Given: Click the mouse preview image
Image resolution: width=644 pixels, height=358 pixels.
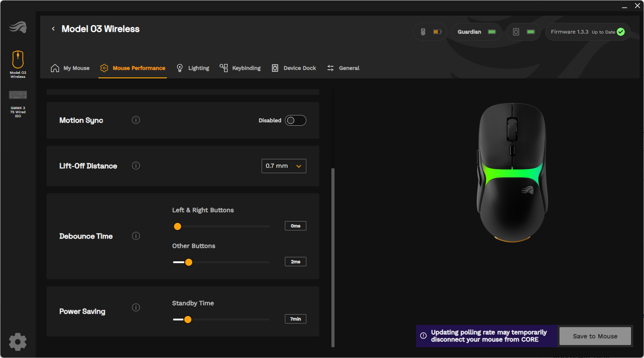Looking at the screenshot, I should coord(512,174).
